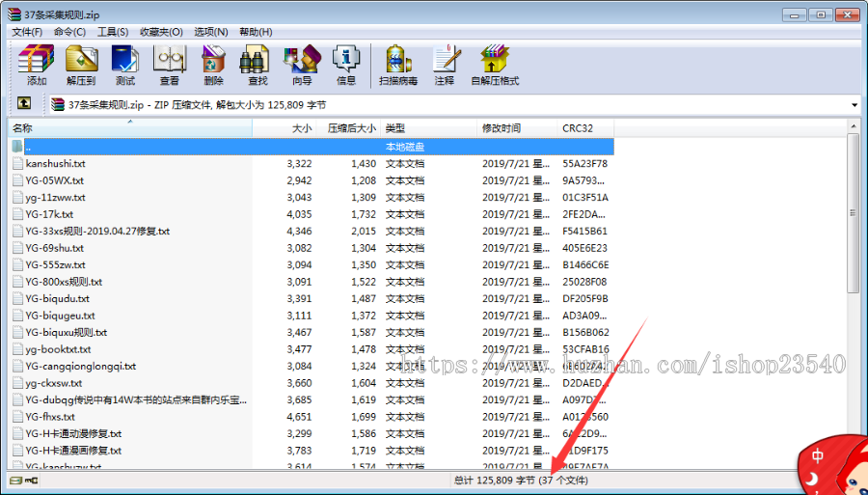Click the WinRAR title bar icon
868x495 pixels.
[14, 14]
